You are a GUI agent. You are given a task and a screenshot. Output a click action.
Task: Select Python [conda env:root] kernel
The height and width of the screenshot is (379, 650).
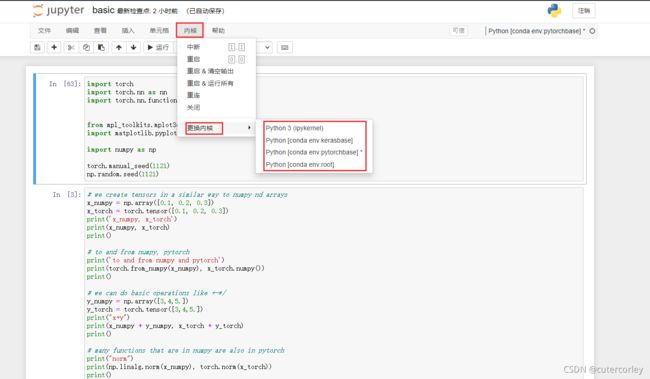[314, 165]
